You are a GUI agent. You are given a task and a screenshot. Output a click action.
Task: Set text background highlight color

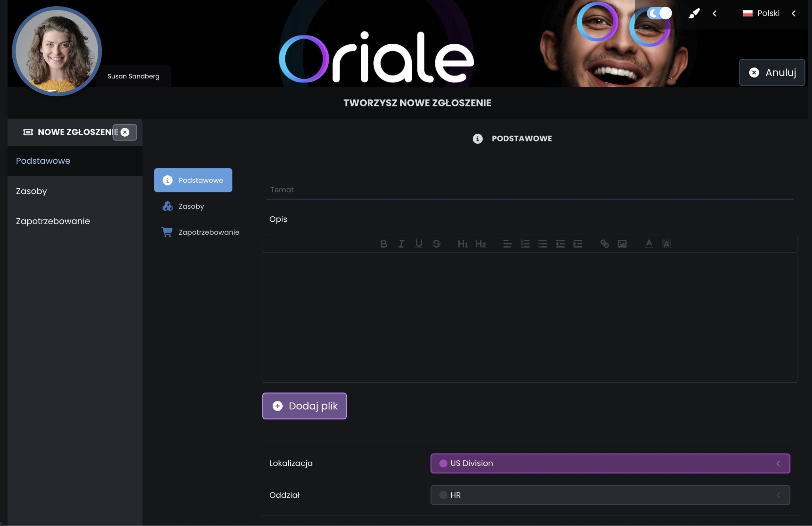666,244
